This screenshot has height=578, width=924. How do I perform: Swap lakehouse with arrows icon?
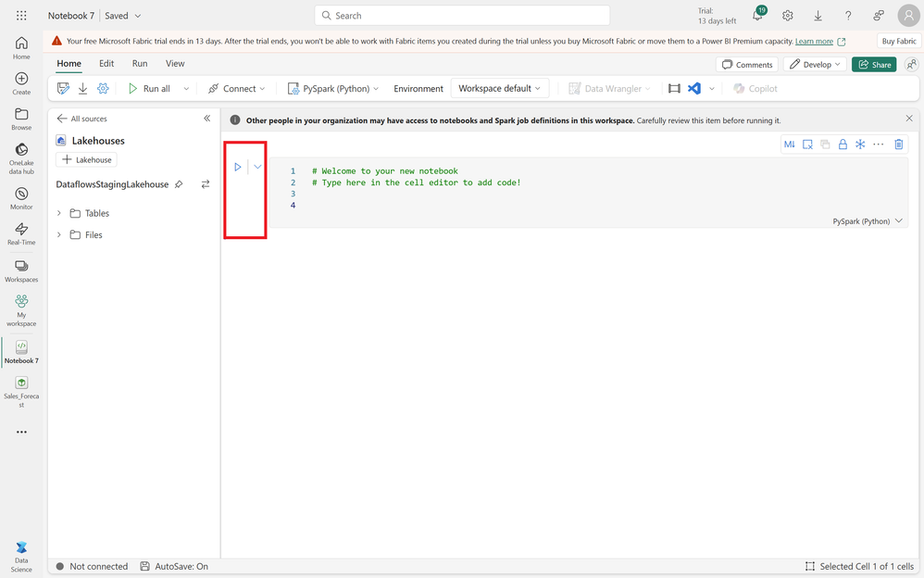pyautogui.click(x=205, y=184)
